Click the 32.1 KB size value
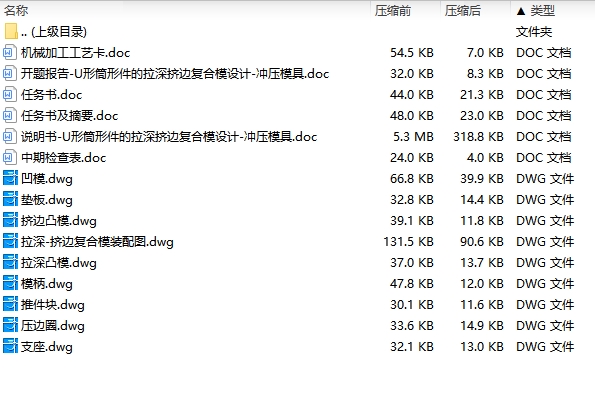The width and height of the screenshot is (595, 401). (x=412, y=347)
